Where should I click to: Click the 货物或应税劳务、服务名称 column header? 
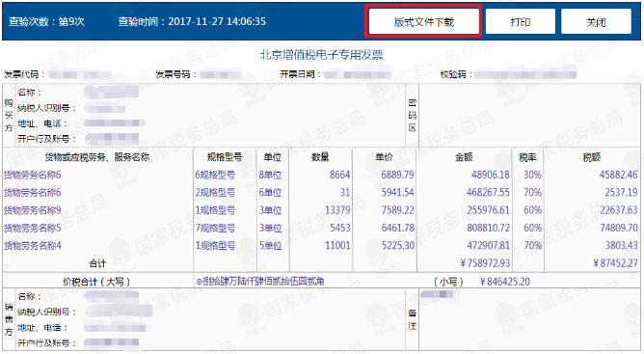pyautogui.click(x=97, y=157)
